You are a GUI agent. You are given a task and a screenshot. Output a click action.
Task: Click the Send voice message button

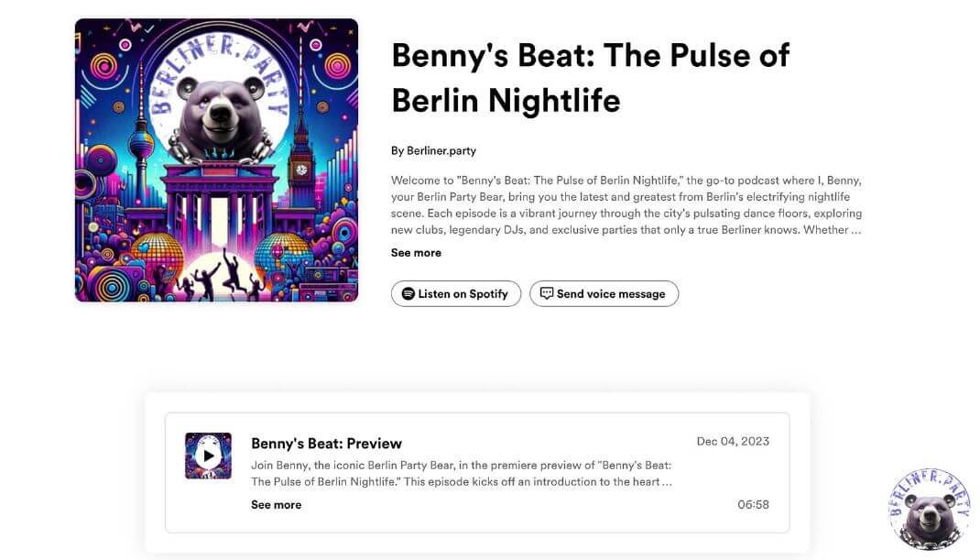tap(604, 293)
